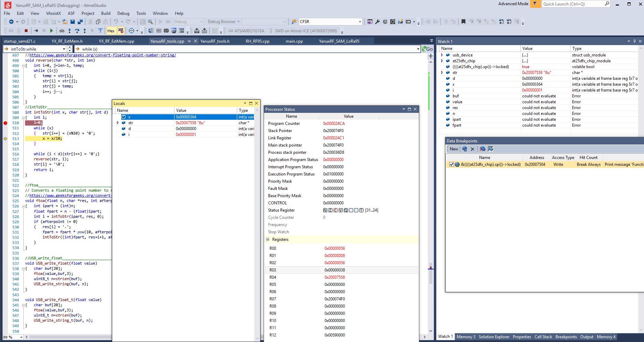Open the Debug Browser dropdown
The height and width of the screenshot is (342, 644).
(x=224, y=22)
